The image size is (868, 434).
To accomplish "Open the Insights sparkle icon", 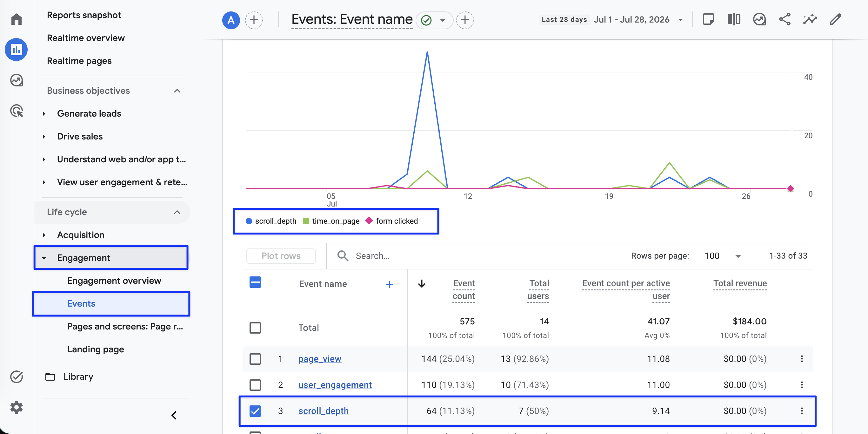I will [x=810, y=20].
